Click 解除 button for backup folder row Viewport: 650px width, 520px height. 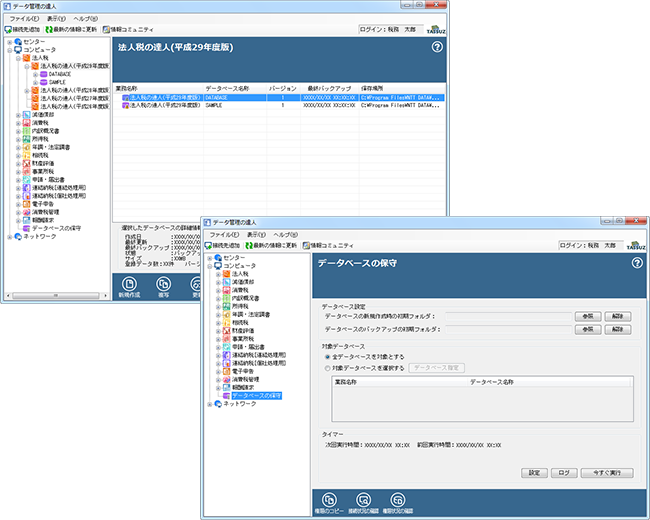point(618,330)
